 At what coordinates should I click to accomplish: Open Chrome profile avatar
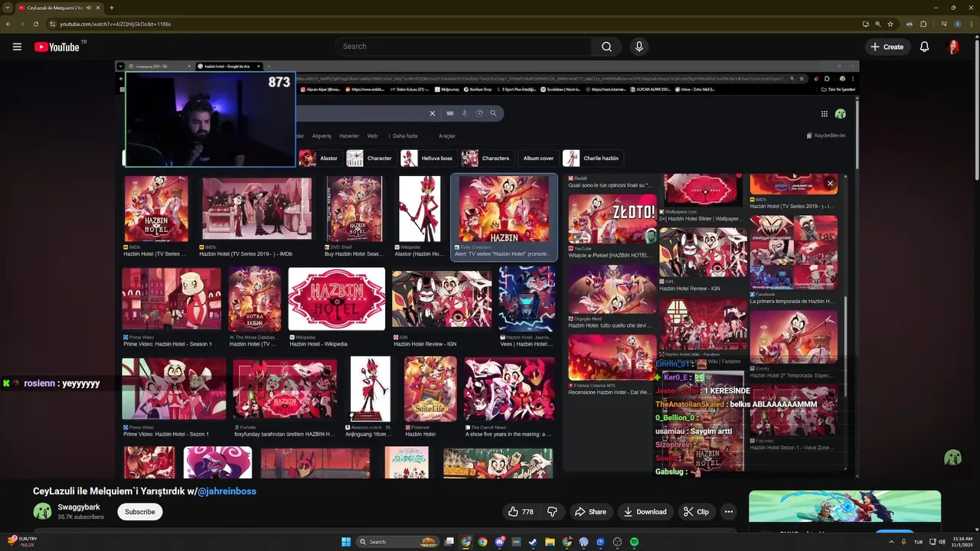pos(958,24)
